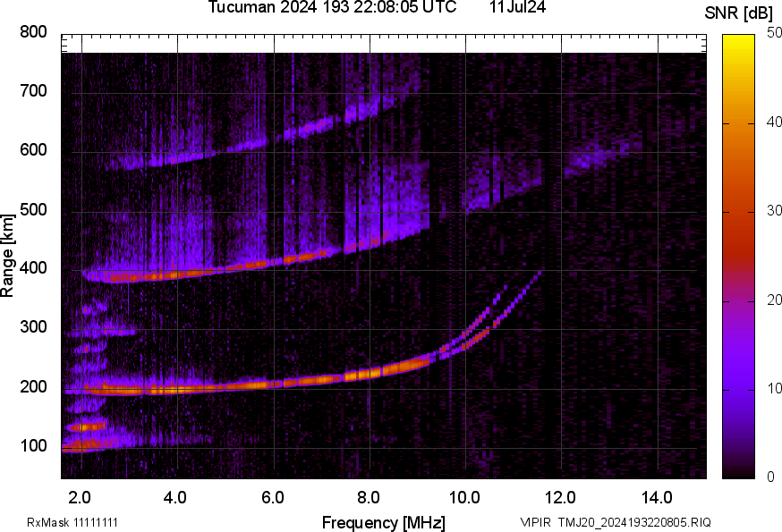Click the 'SNR [dB]' colorbar title
Viewport: 782px width, 532px height.
point(739,13)
